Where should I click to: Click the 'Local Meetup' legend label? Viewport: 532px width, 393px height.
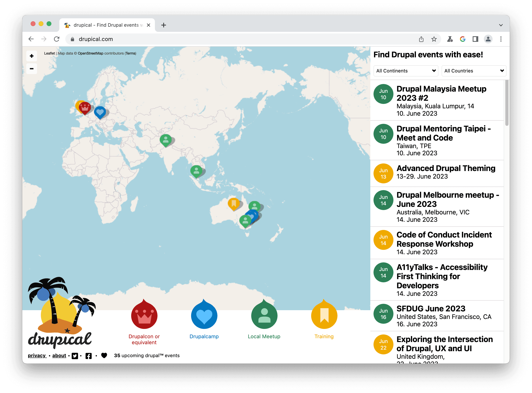[264, 337]
